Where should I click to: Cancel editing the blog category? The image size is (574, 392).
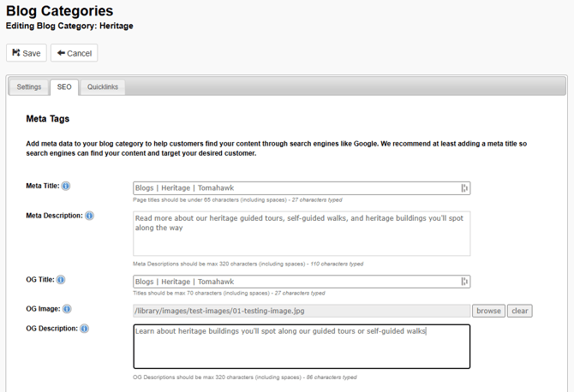click(74, 53)
